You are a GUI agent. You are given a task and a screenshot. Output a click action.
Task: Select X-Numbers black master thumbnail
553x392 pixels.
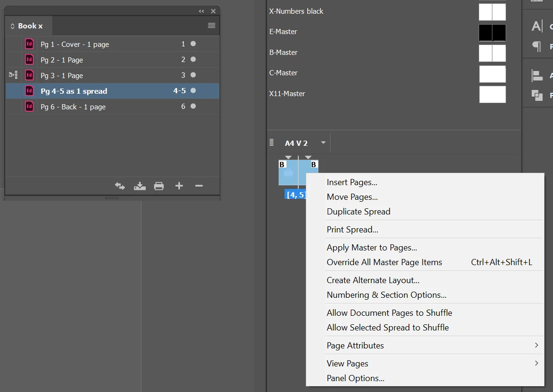[492, 12]
